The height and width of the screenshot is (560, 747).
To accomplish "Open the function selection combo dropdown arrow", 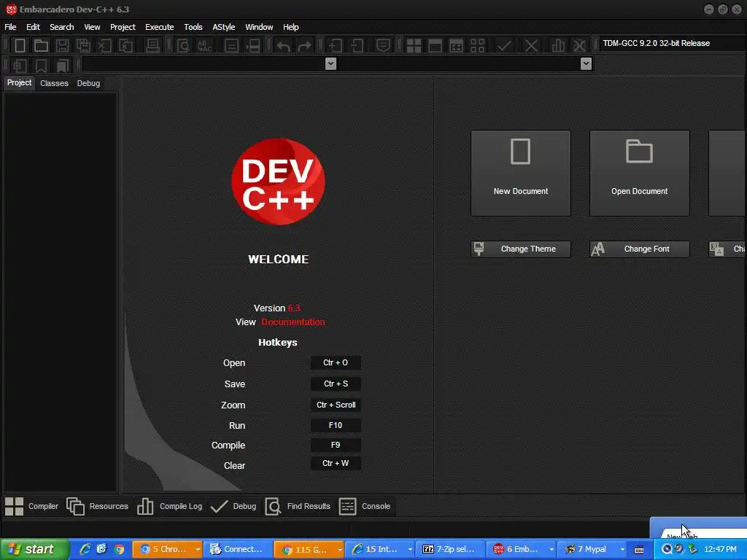I will tap(586, 63).
